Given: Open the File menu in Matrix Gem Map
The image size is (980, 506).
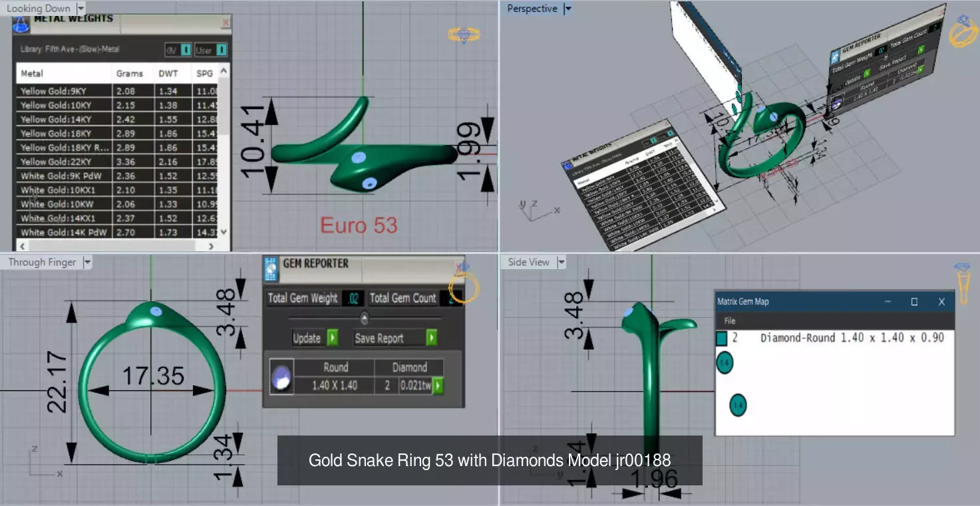Looking at the screenshot, I should point(730,320).
